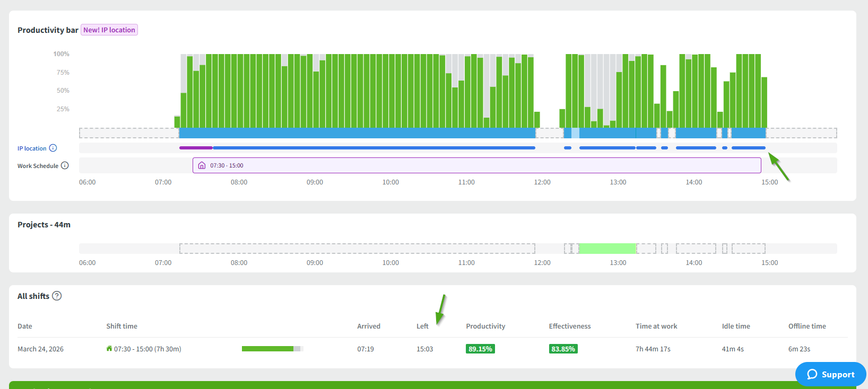This screenshot has height=389, width=868.
Task: Click the 83.85% effectiveness badge
Action: [x=563, y=349]
